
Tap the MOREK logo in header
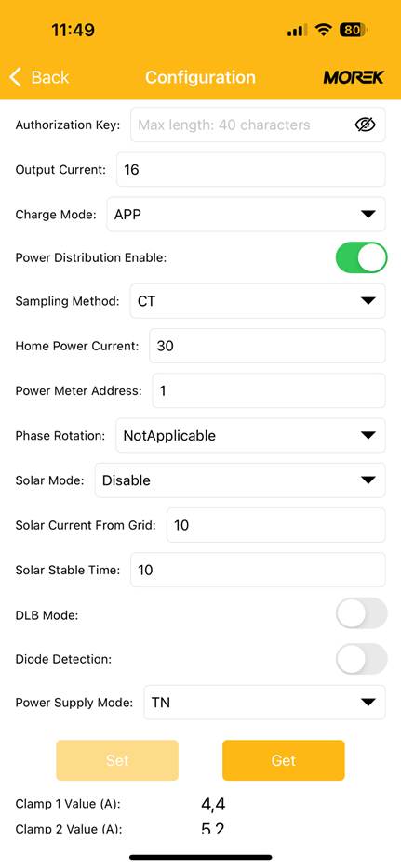coord(354,77)
